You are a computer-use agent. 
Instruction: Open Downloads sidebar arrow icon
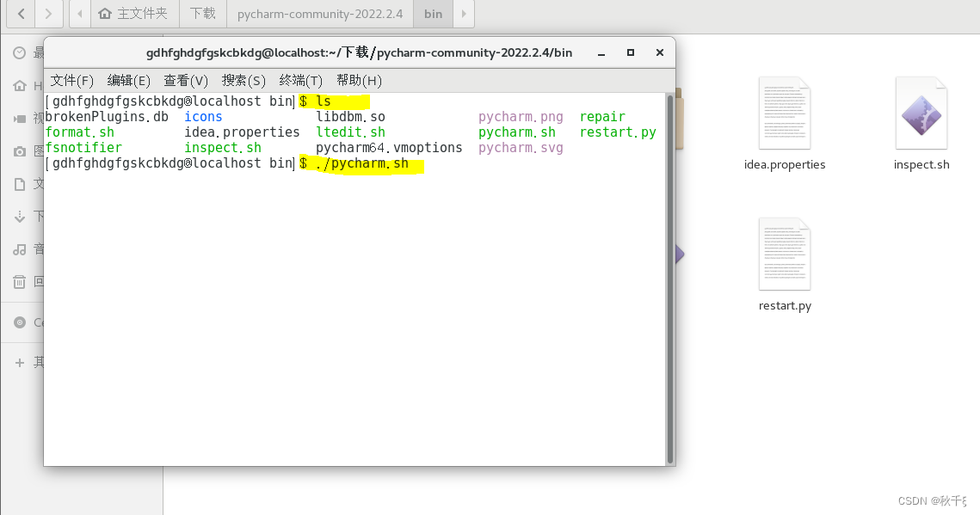click(20, 217)
